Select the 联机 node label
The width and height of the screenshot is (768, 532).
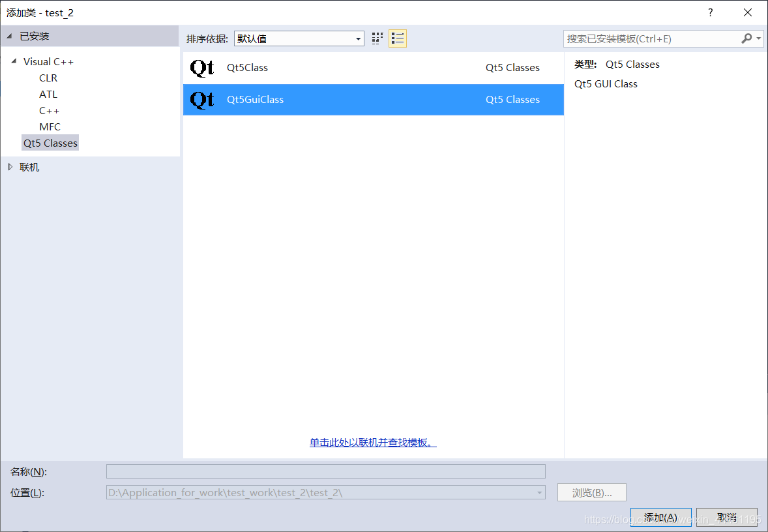[29, 167]
